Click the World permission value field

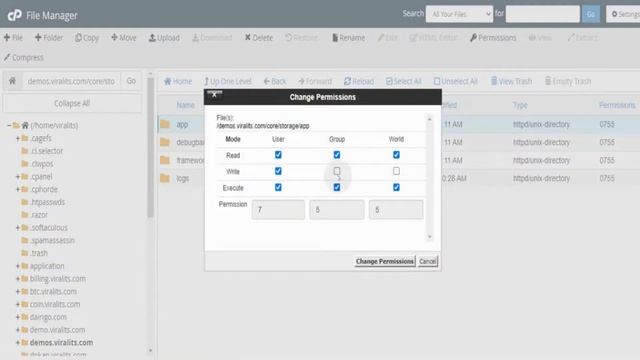click(x=396, y=210)
